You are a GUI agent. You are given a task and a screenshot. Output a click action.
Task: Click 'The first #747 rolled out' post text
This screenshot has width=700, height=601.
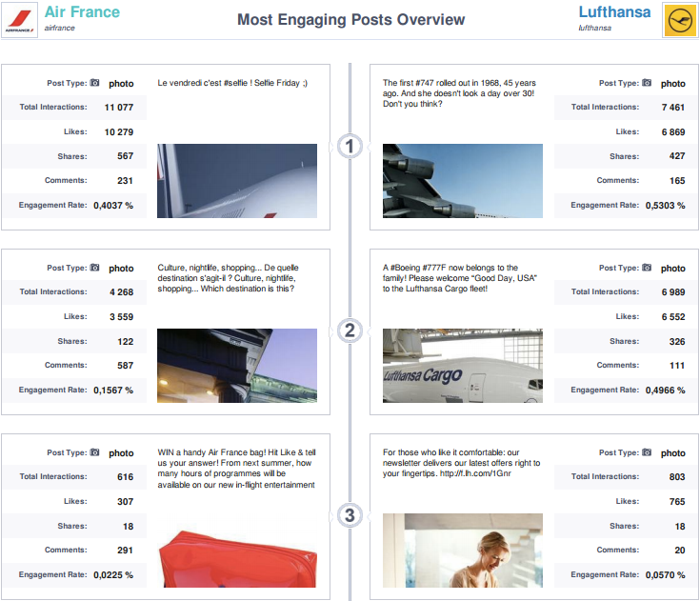pyautogui.click(x=459, y=93)
